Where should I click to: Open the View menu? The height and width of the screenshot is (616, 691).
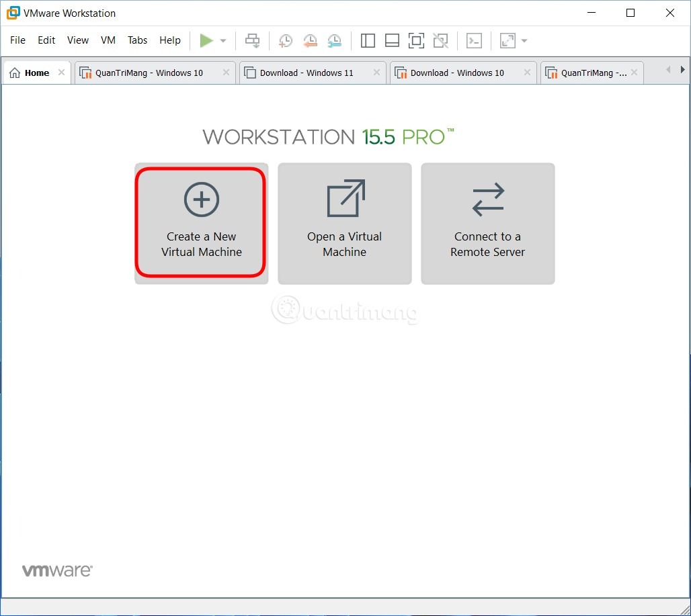[x=78, y=40]
